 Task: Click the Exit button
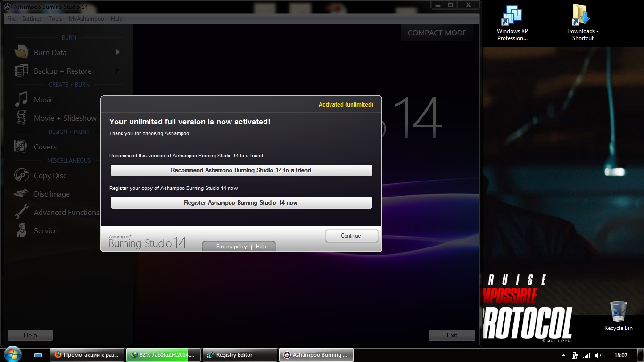point(452,335)
